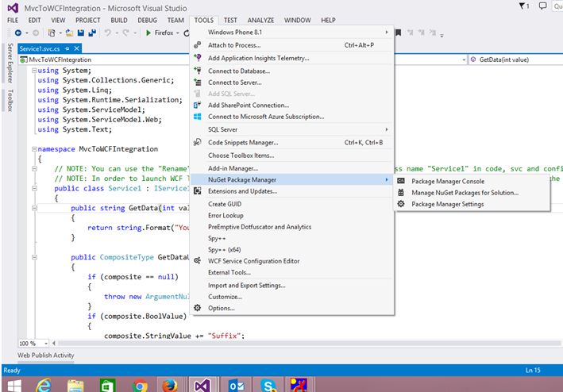563x392 pixels.
Task: Open Skype from the taskbar
Action: [268, 386]
